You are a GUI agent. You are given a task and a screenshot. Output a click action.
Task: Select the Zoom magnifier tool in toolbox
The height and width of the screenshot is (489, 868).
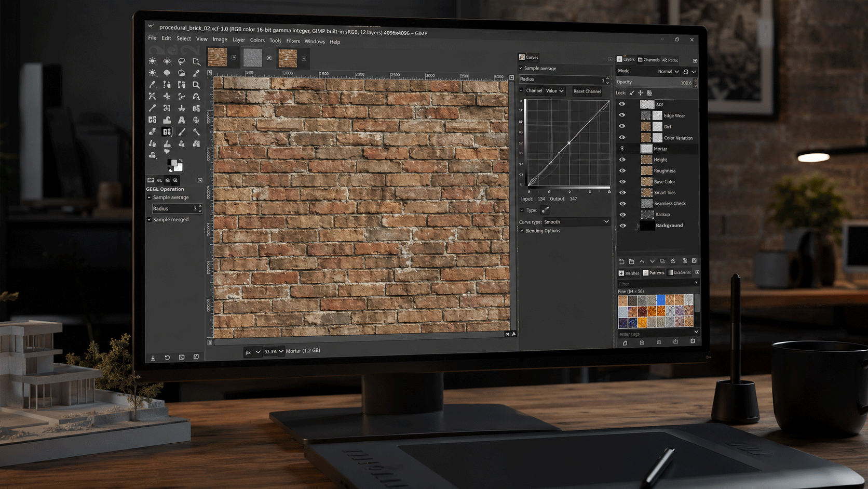(x=196, y=85)
